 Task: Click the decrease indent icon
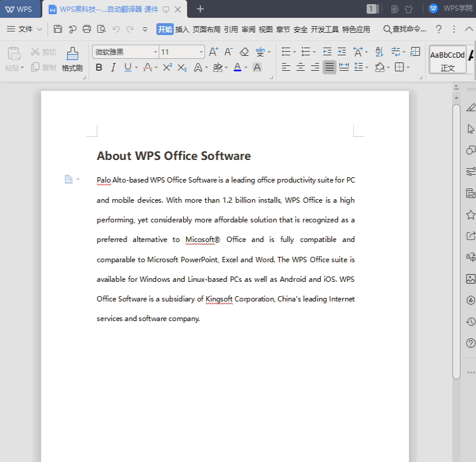tap(327, 52)
